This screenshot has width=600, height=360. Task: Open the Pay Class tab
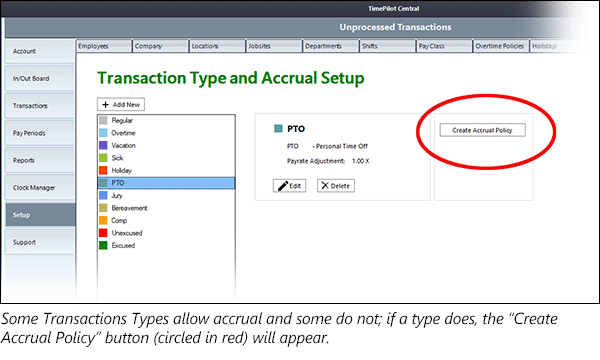[x=444, y=46]
